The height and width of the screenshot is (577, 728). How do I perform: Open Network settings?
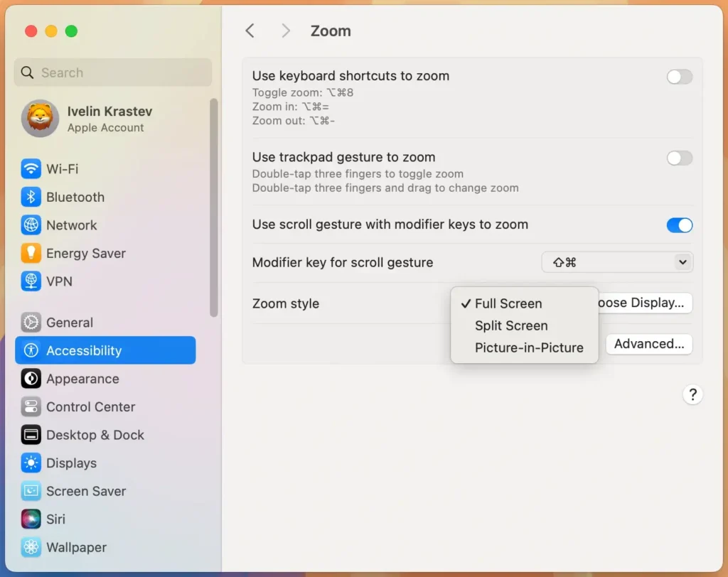pyautogui.click(x=71, y=225)
